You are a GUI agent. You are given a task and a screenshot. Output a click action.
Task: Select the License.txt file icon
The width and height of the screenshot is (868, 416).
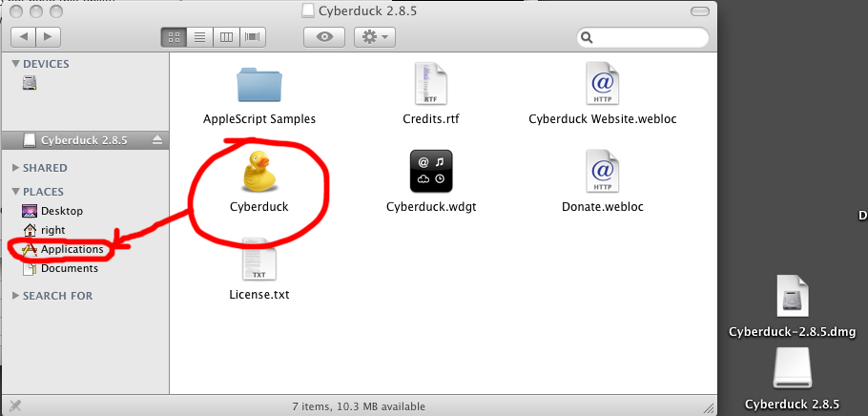(258, 260)
